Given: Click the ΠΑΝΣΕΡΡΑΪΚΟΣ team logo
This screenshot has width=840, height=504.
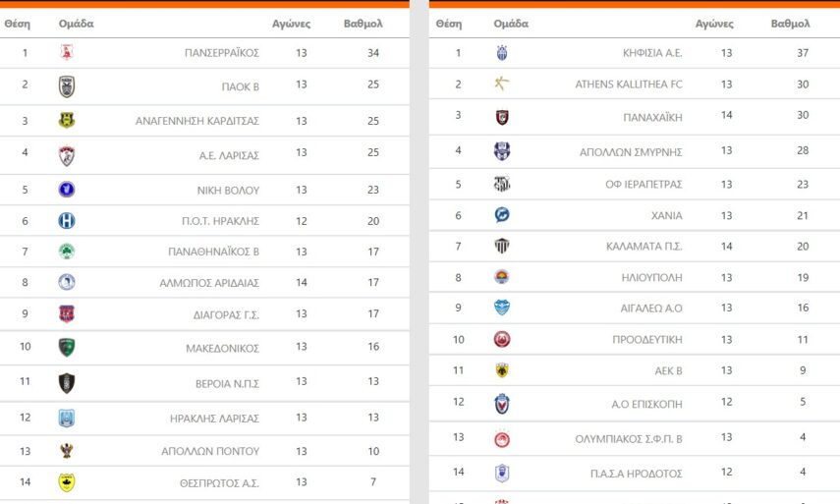Looking at the screenshot, I should coord(67,53).
